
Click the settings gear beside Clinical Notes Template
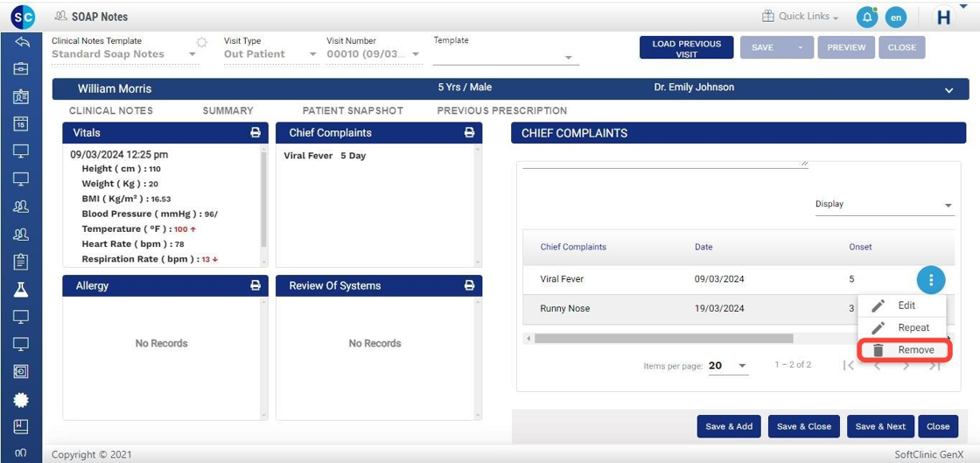click(x=202, y=42)
